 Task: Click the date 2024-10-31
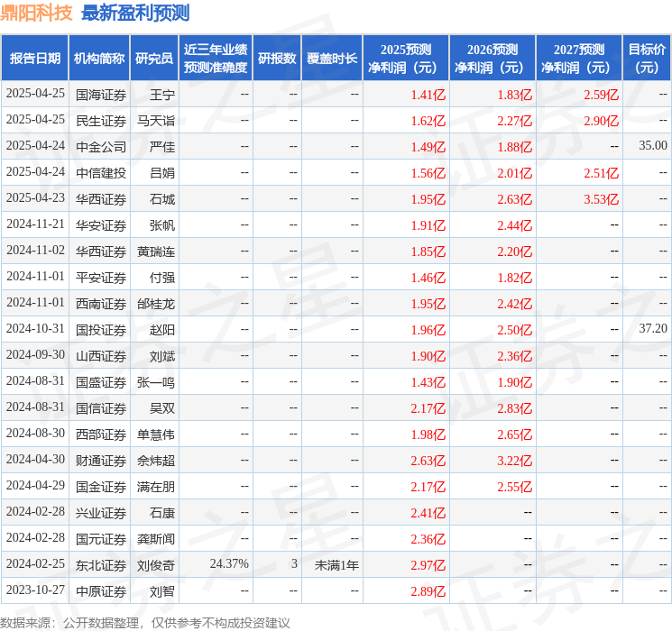(x=35, y=328)
